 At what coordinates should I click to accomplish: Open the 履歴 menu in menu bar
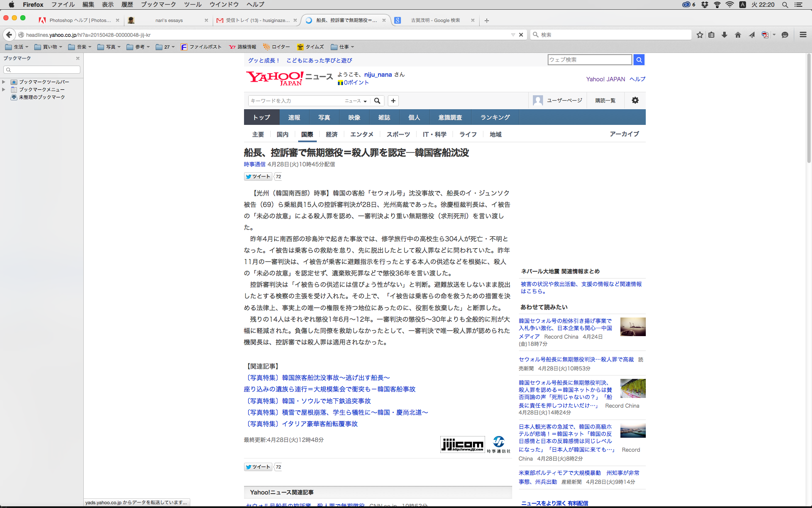127,5
